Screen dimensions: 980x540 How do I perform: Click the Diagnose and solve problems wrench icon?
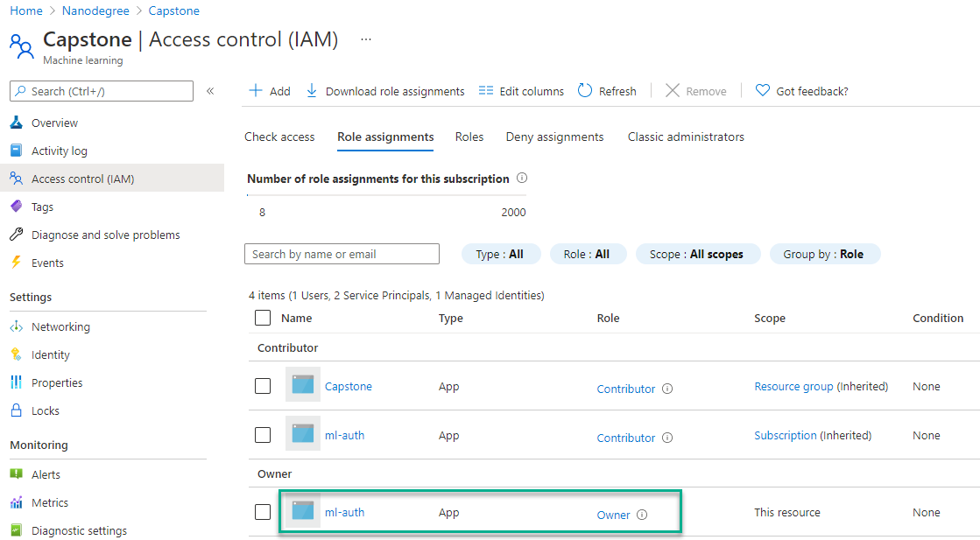17,234
